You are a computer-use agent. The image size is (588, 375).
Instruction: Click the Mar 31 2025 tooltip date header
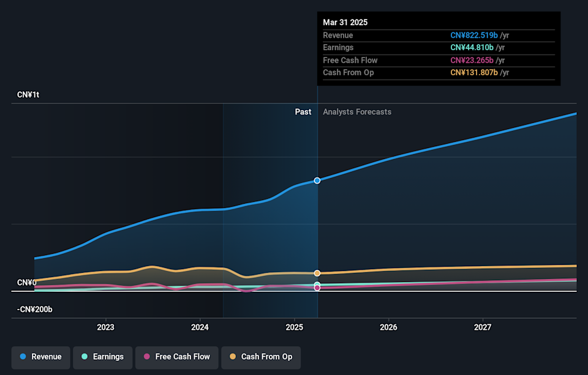345,22
